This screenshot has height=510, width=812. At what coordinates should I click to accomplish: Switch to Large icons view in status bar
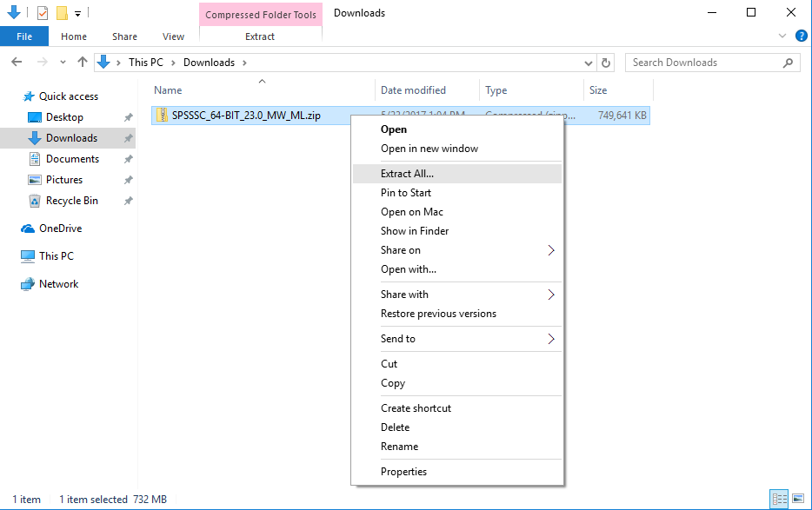[x=798, y=499]
